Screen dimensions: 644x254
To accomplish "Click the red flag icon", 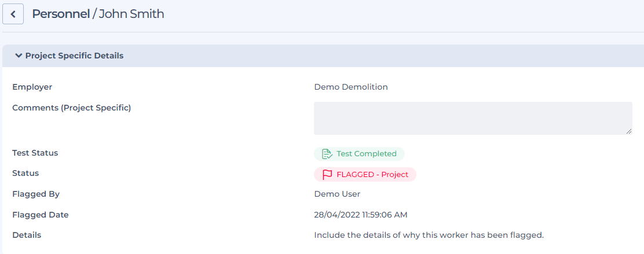I will point(327,175).
